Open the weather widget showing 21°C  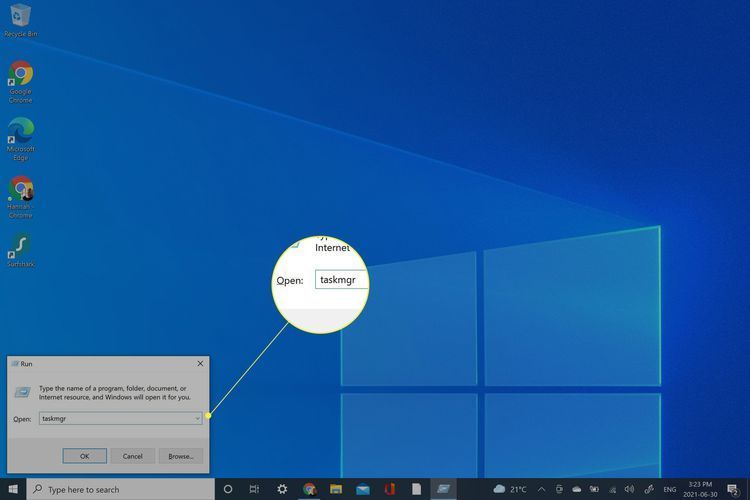point(510,489)
